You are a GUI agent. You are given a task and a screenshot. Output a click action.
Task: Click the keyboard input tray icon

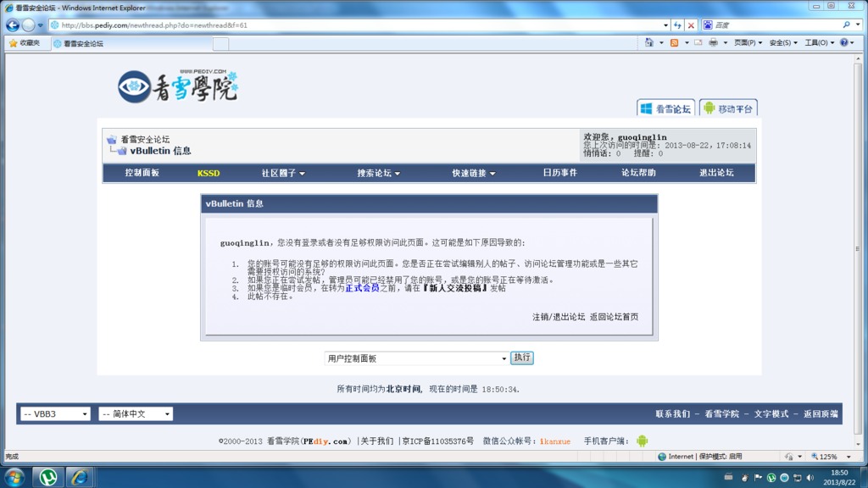click(x=728, y=477)
